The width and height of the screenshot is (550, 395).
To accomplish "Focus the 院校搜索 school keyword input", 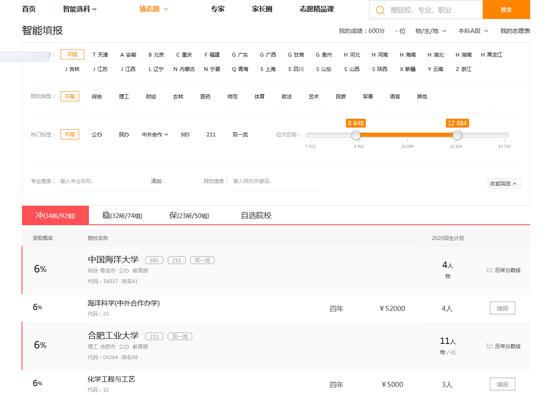I will click(275, 181).
